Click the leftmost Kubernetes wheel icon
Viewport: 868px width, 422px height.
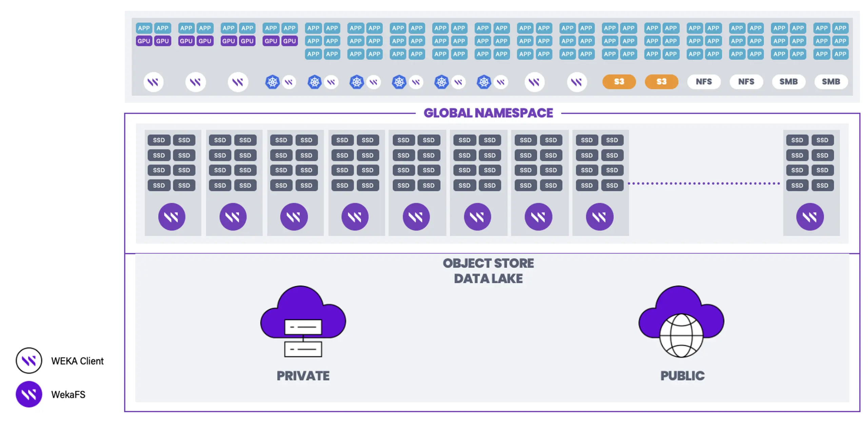(x=272, y=82)
